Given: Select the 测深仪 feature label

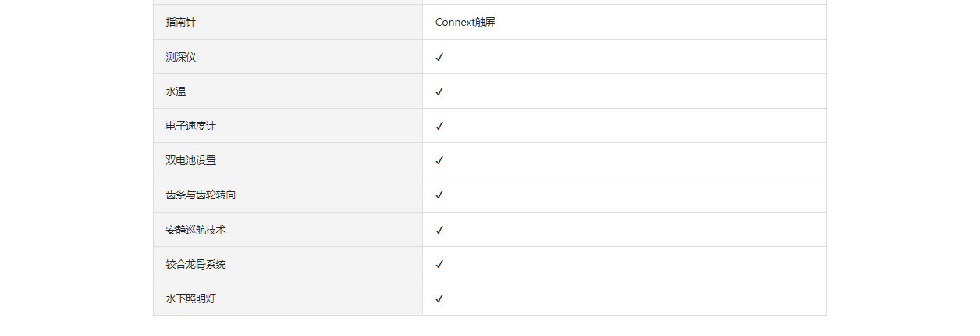Looking at the screenshot, I should pyautogui.click(x=181, y=57).
